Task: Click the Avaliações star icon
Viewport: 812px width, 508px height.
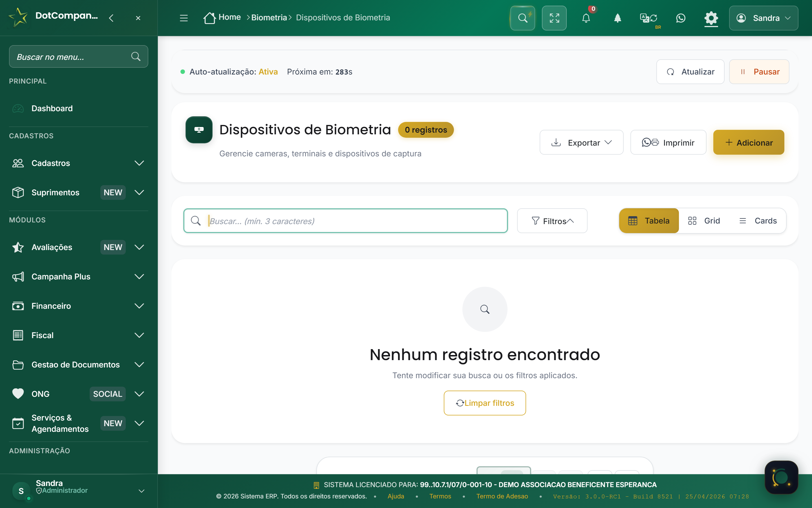Action: pyautogui.click(x=18, y=247)
